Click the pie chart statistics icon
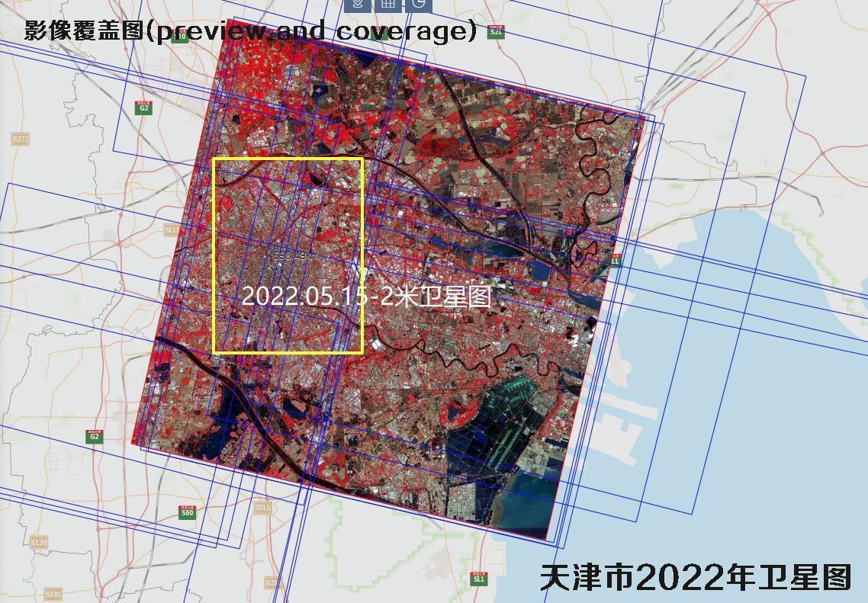 418,4
